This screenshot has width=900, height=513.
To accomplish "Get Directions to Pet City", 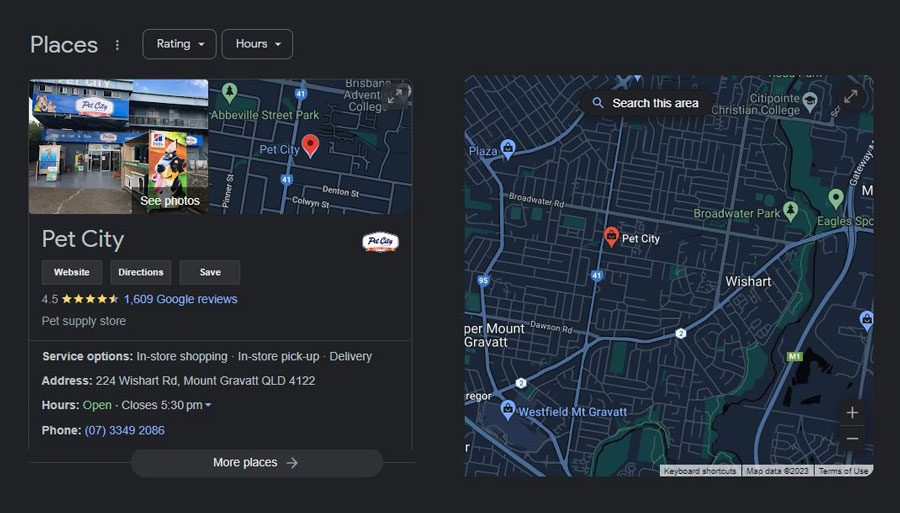I will click(x=141, y=272).
